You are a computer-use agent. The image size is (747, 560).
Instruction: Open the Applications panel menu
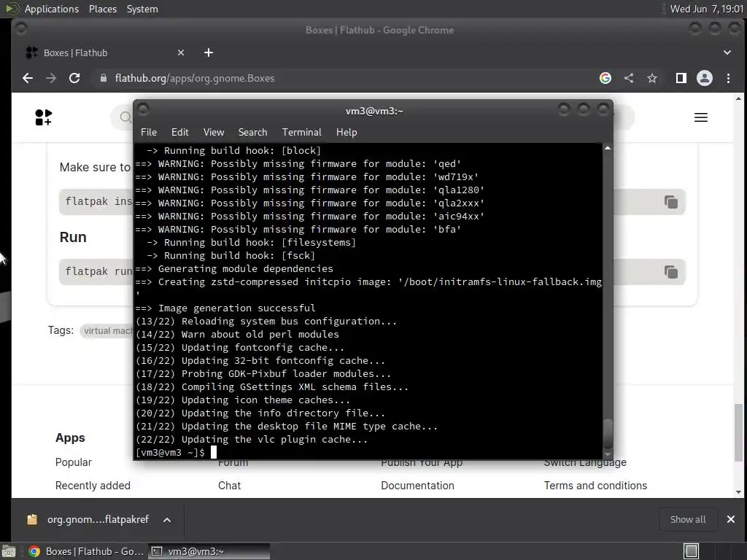[52, 9]
